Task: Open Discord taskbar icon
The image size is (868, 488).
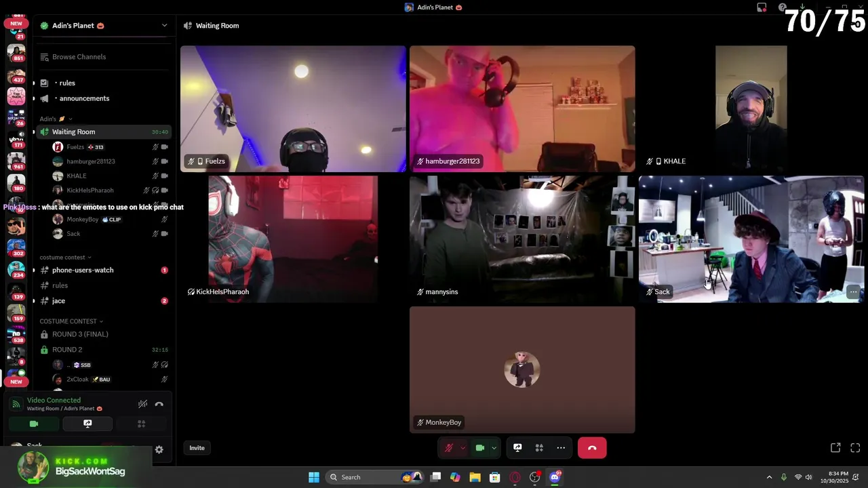Action: [x=555, y=477]
